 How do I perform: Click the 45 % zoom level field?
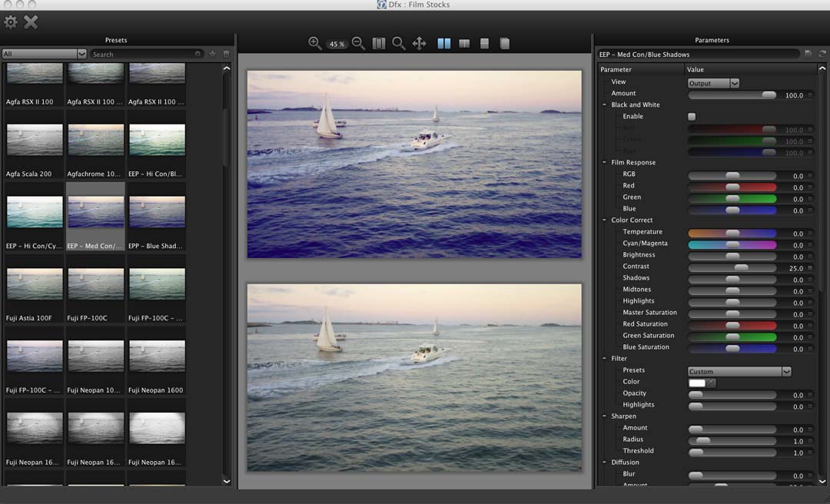click(x=337, y=44)
